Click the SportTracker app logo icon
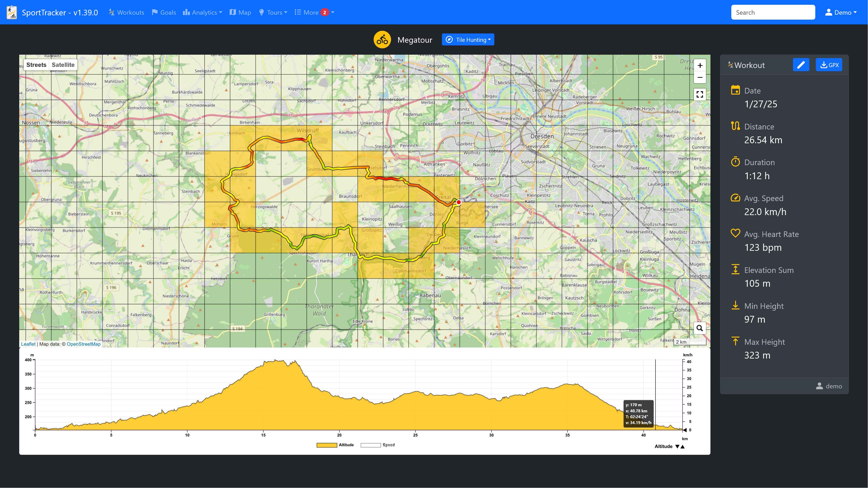The width and height of the screenshot is (868, 488). click(12, 12)
